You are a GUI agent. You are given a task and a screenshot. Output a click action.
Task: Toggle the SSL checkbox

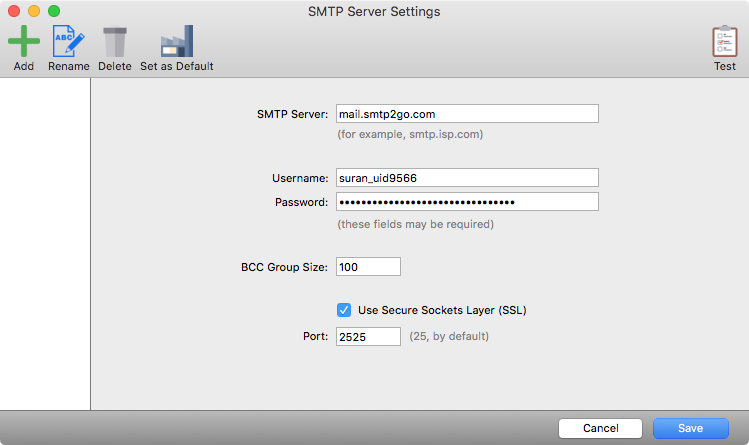(344, 310)
